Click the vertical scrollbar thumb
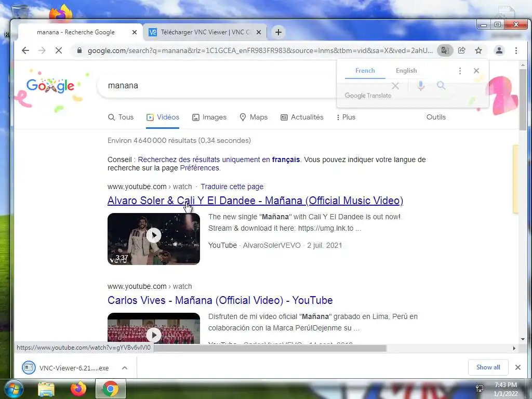The width and height of the screenshot is (532, 399). 523,99
